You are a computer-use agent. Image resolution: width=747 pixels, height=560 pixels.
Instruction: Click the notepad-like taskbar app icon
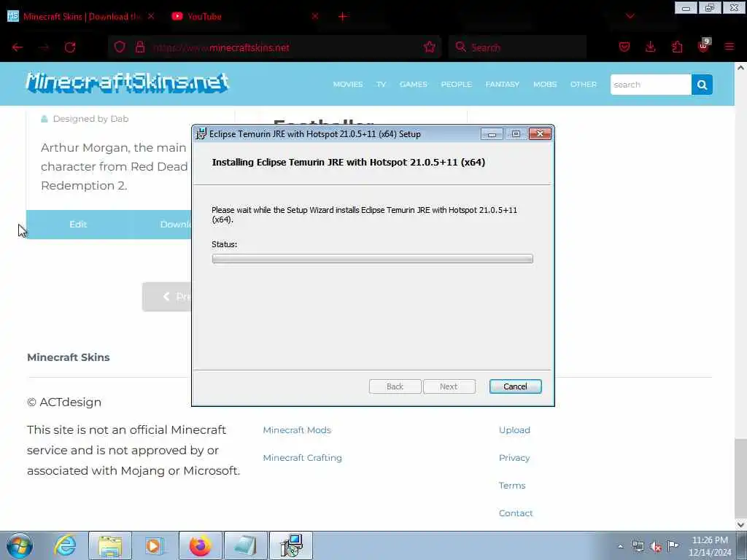pos(246,545)
